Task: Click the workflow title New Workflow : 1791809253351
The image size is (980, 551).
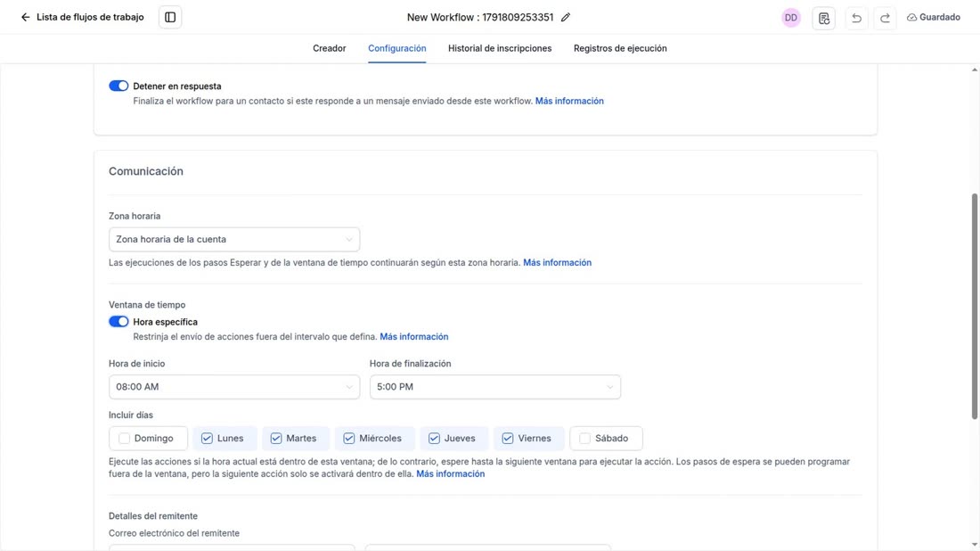Action: (480, 18)
